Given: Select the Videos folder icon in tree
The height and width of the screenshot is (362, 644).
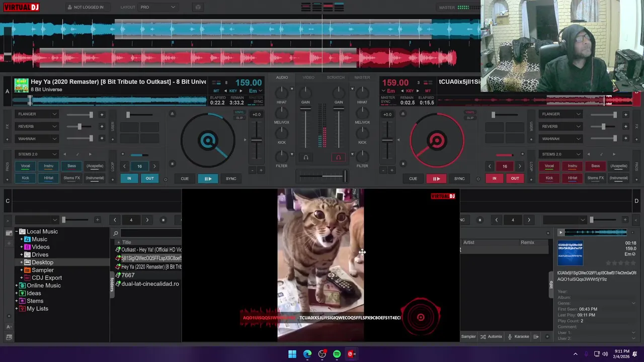Looking at the screenshot, I should coord(28,247).
